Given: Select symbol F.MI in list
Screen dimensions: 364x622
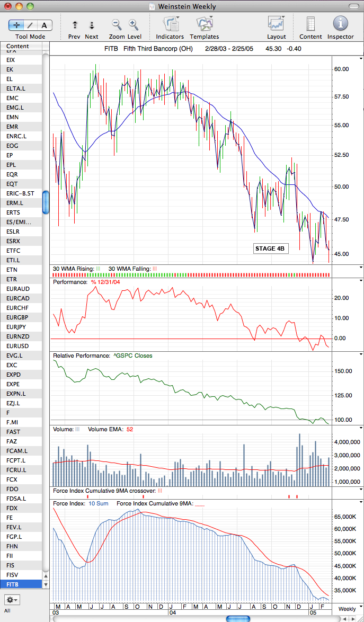Looking at the screenshot, I should (21, 422).
